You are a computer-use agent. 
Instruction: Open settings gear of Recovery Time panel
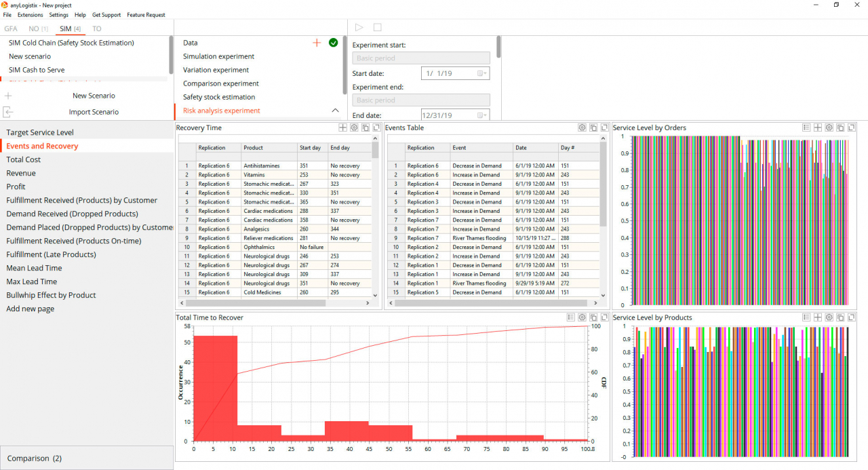click(354, 128)
